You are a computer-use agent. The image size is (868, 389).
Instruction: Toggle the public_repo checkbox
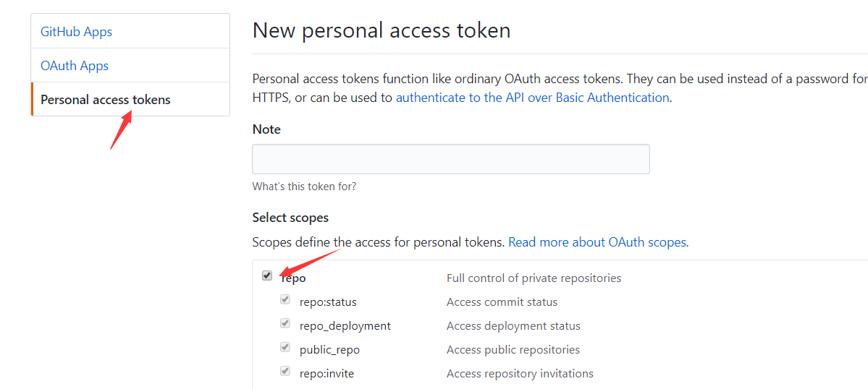click(x=285, y=347)
